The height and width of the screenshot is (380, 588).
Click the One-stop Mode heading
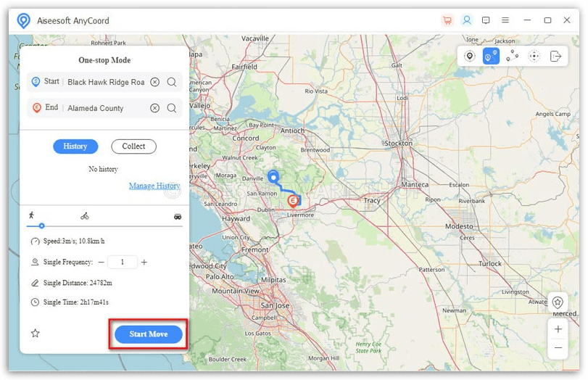(104, 60)
